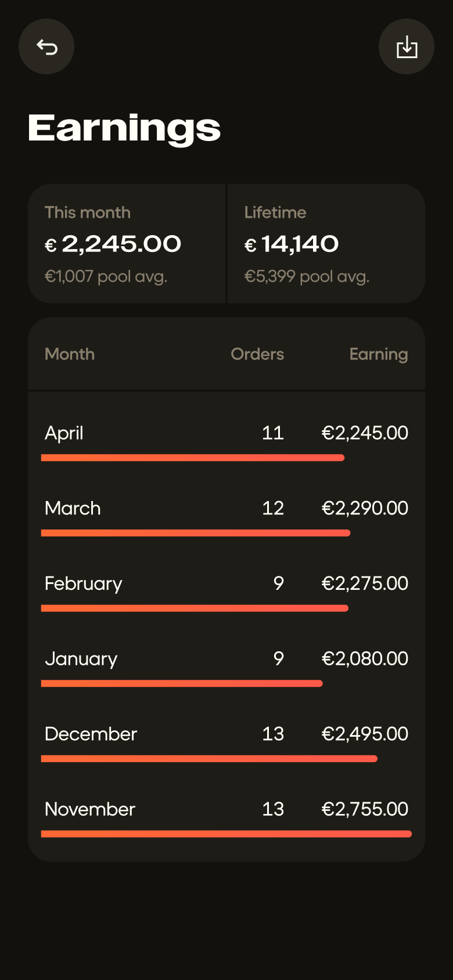Click January's orange earnings bar
Viewport: 453px width, 980px height.
[182, 684]
